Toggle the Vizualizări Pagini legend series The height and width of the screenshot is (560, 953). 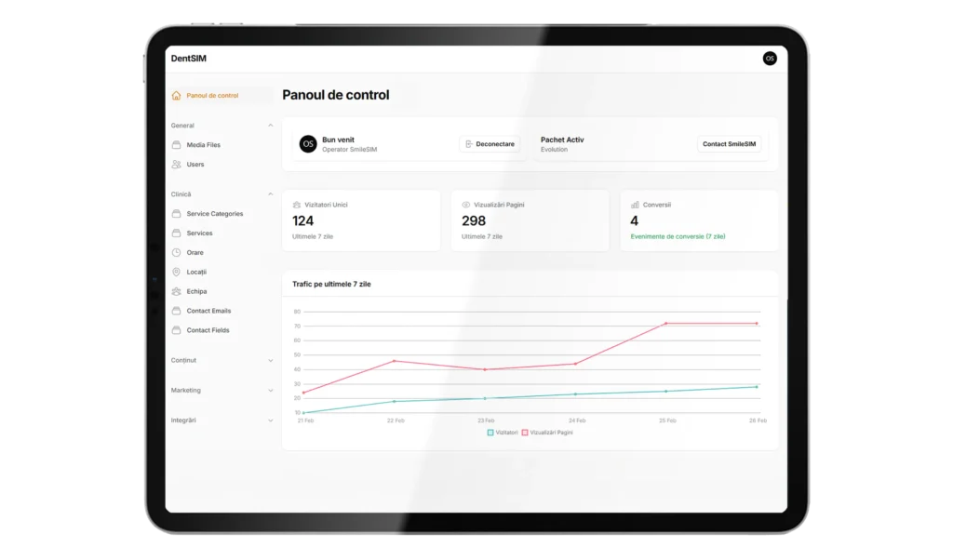(x=547, y=433)
